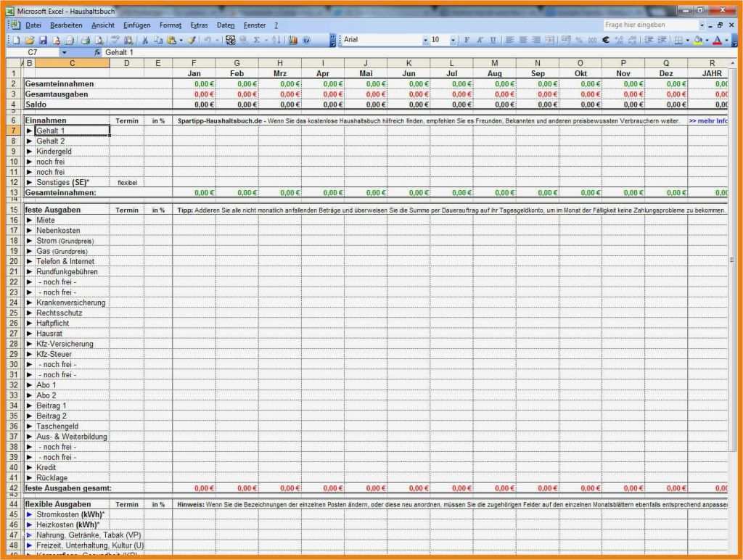Open the Arial font name dropdown
This screenshot has height=560, width=743.
pos(425,39)
